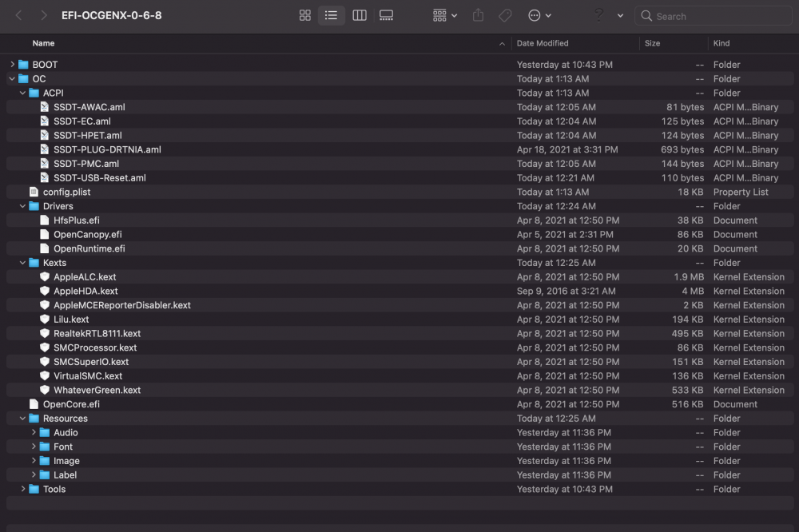Screen dimensions: 799x532
Task: Select the SMCSuperIO.kext shield icon
Action: (44, 361)
